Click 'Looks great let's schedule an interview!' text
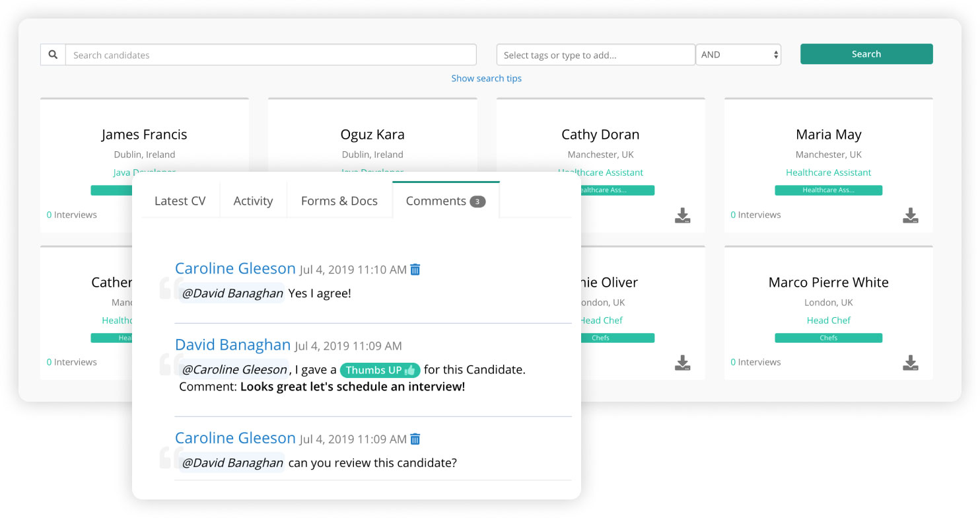The height and width of the screenshot is (518, 980). coord(353,387)
